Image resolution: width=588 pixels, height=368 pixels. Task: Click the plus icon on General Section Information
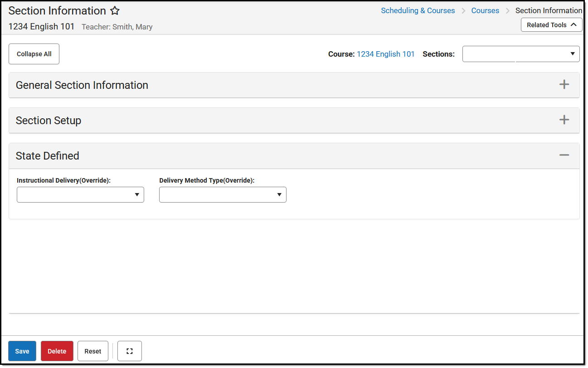click(564, 84)
